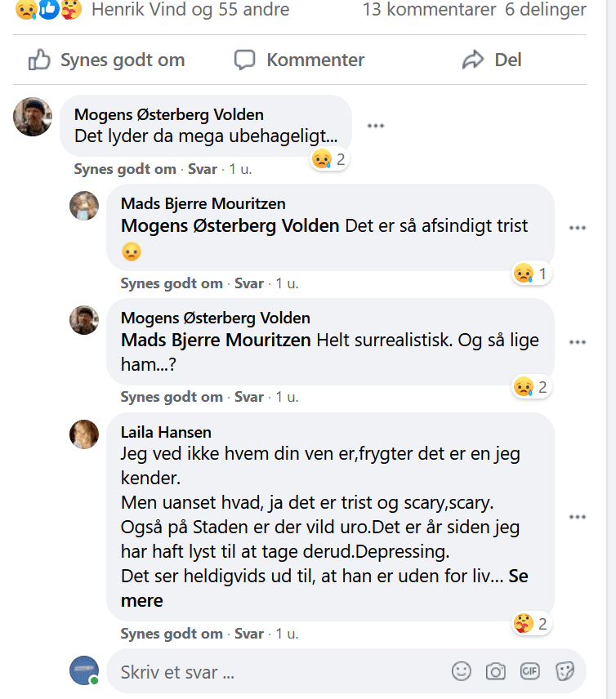This screenshot has width=616, height=699.
Task: Open care reaction count on Laila Hansen's comment
Action: pyautogui.click(x=531, y=624)
